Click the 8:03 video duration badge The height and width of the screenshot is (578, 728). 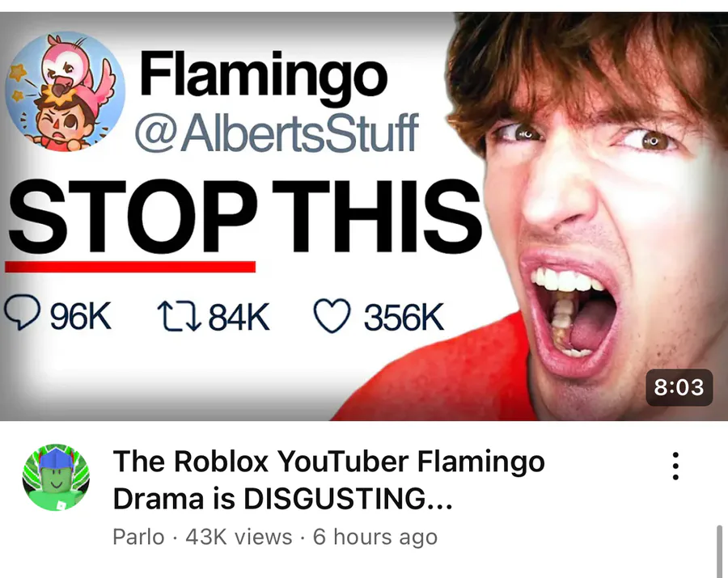[679, 387]
